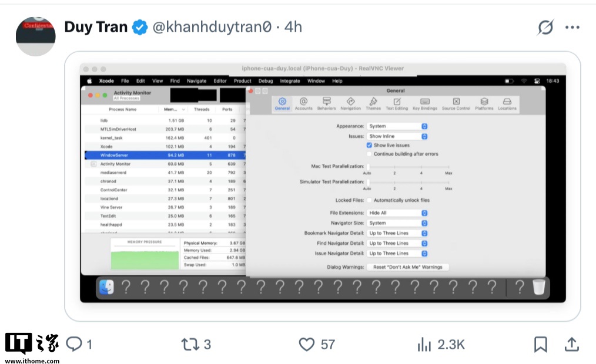Open the Themes preferences pane
The image size is (596, 364).
click(x=373, y=104)
